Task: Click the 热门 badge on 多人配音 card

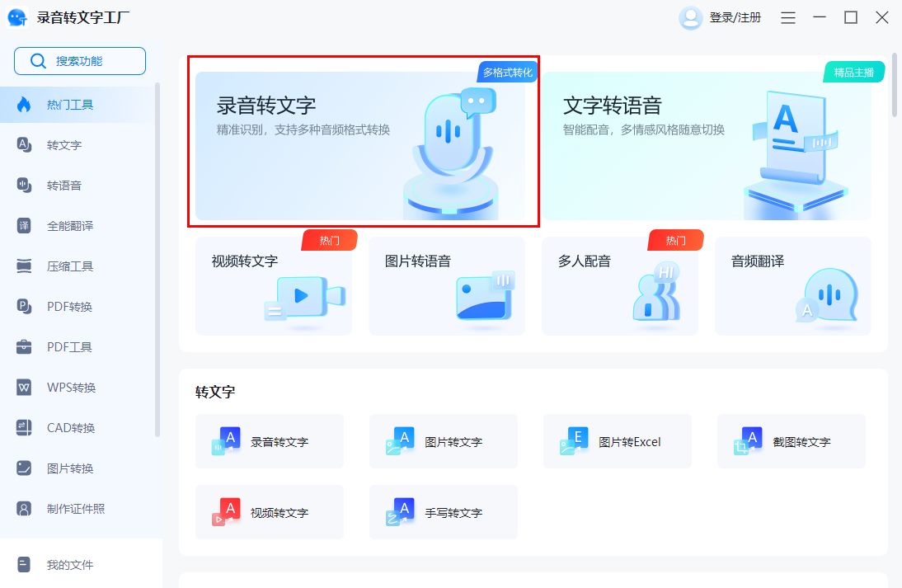Action: coord(676,241)
